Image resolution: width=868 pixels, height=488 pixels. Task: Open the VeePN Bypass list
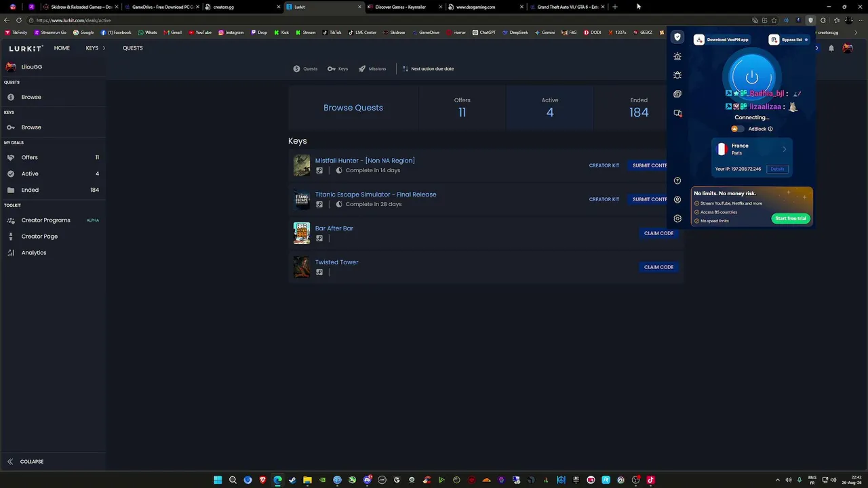pos(789,40)
